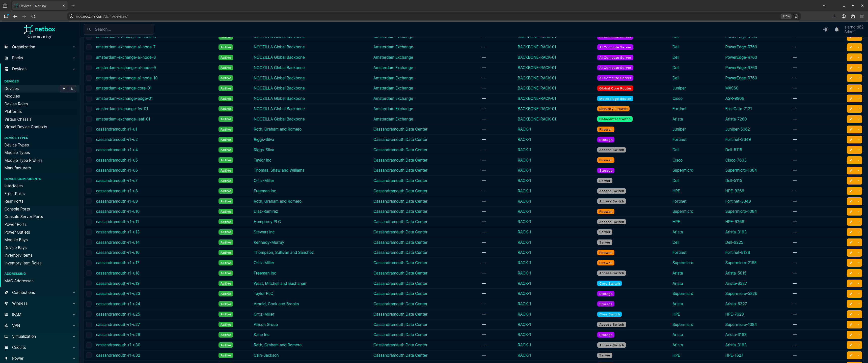Tick the amsterdam-exchange-leaf-01 row checkbox
The width and height of the screenshot is (868, 363).
pyautogui.click(x=89, y=119)
